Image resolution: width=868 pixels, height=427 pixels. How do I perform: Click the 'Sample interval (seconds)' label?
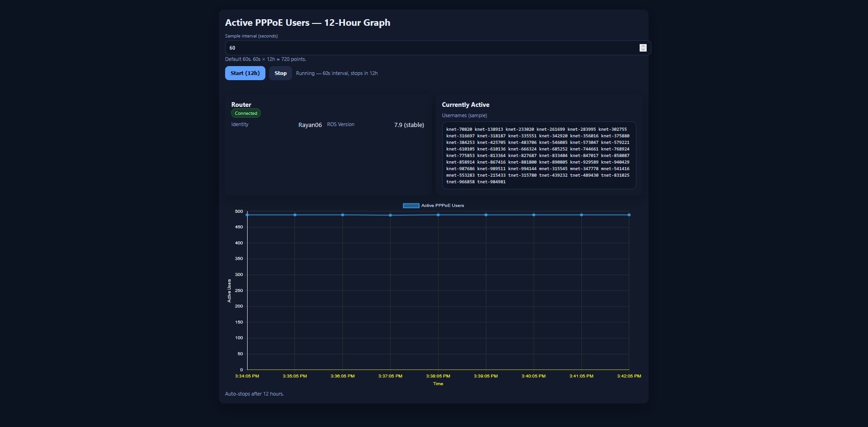pyautogui.click(x=251, y=36)
